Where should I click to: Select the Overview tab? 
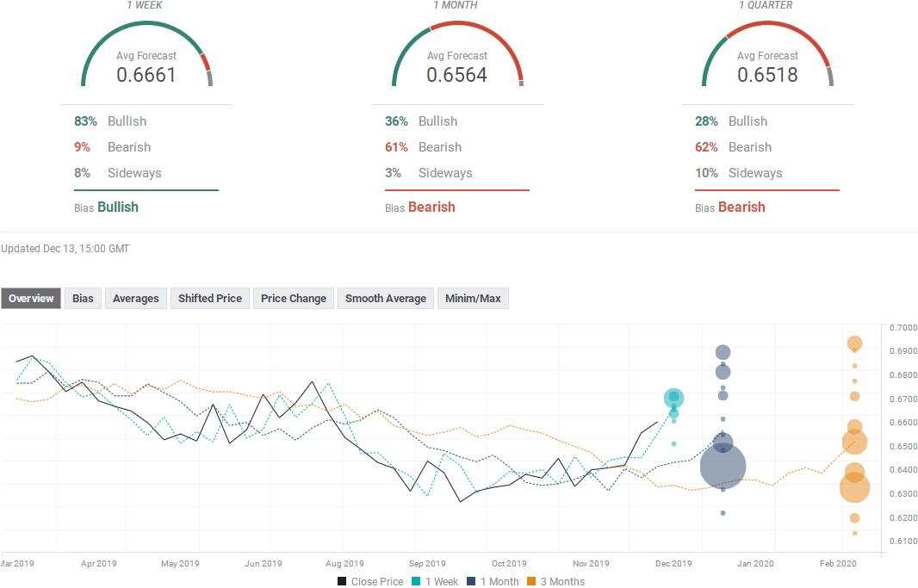point(31,299)
